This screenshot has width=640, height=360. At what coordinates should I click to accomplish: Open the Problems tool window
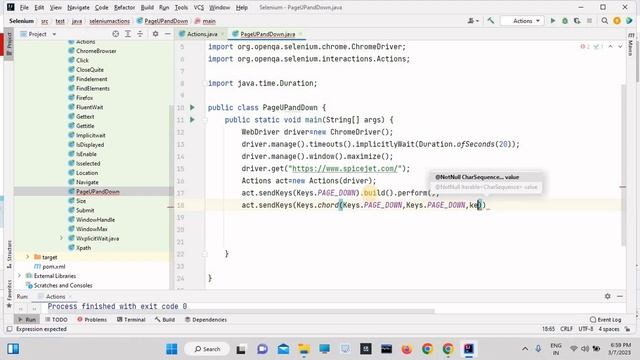(92, 320)
